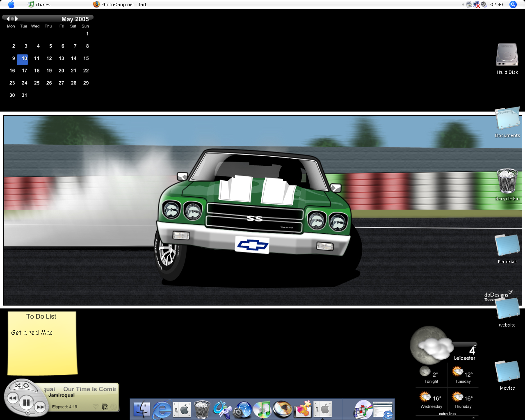Click the To Do List sticky note title
The width and height of the screenshot is (525, 420).
41,316
